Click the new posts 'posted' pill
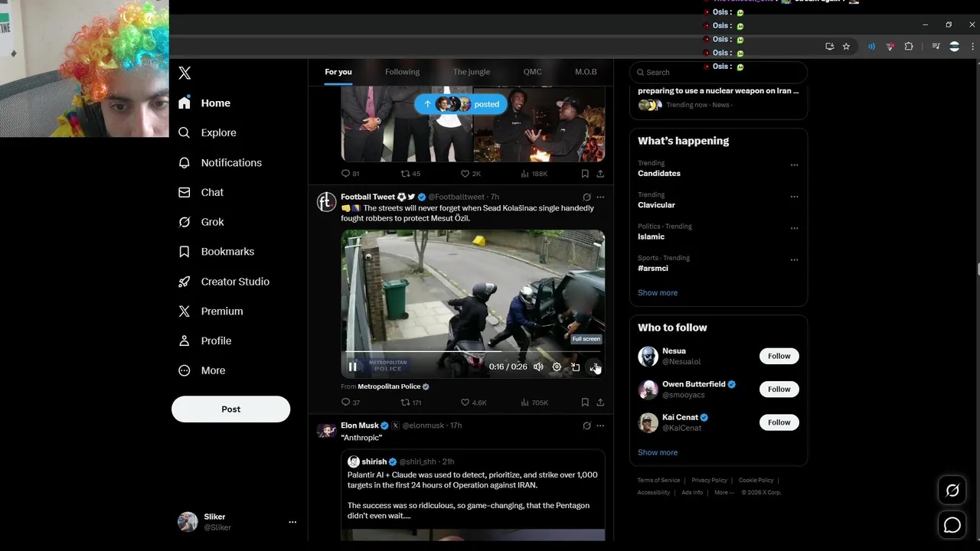980x551 pixels. [x=460, y=104]
